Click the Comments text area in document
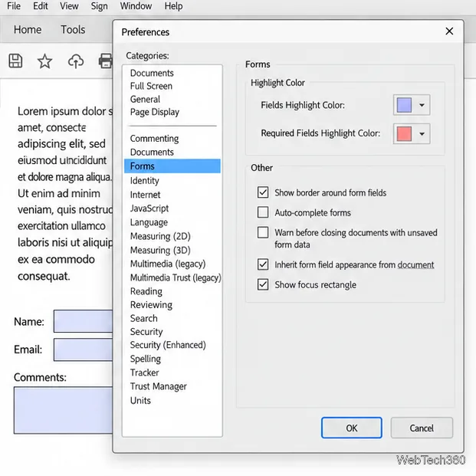This screenshot has width=476, height=476. point(63,410)
